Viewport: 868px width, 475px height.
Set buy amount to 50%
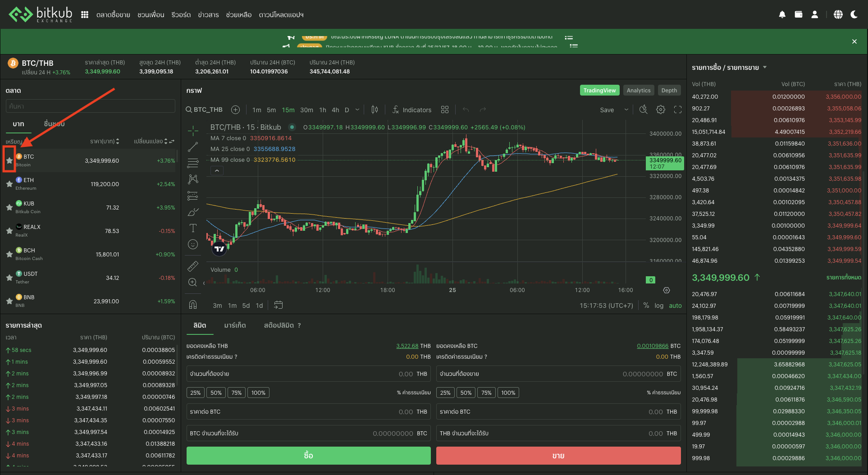216,393
